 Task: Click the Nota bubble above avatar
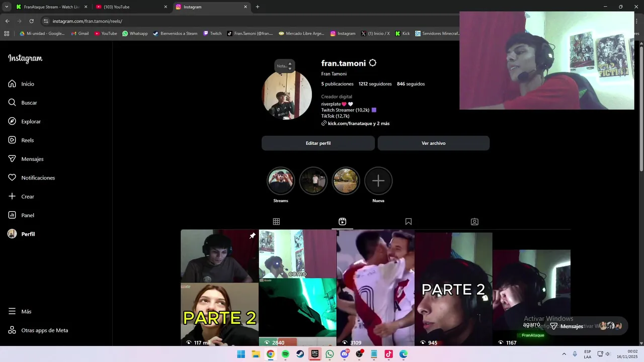tap(284, 66)
